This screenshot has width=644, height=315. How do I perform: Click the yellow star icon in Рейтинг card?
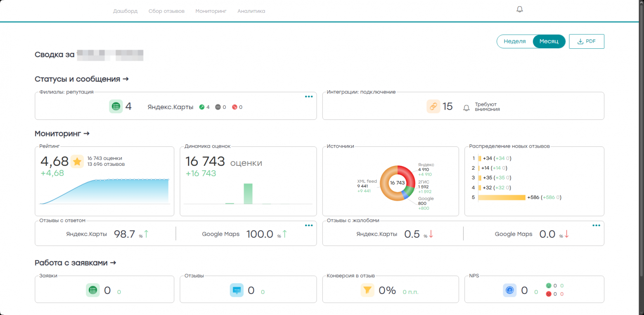click(x=77, y=161)
